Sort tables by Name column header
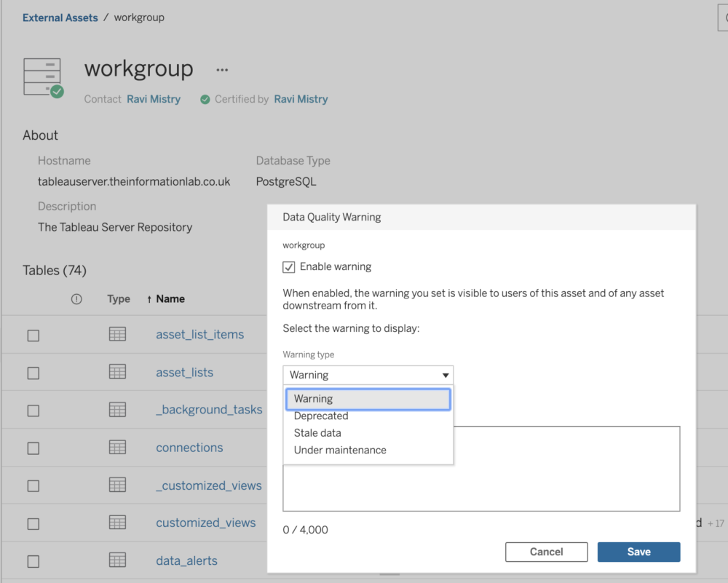Image resolution: width=728 pixels, height=583 pixels. click(170, 299)
